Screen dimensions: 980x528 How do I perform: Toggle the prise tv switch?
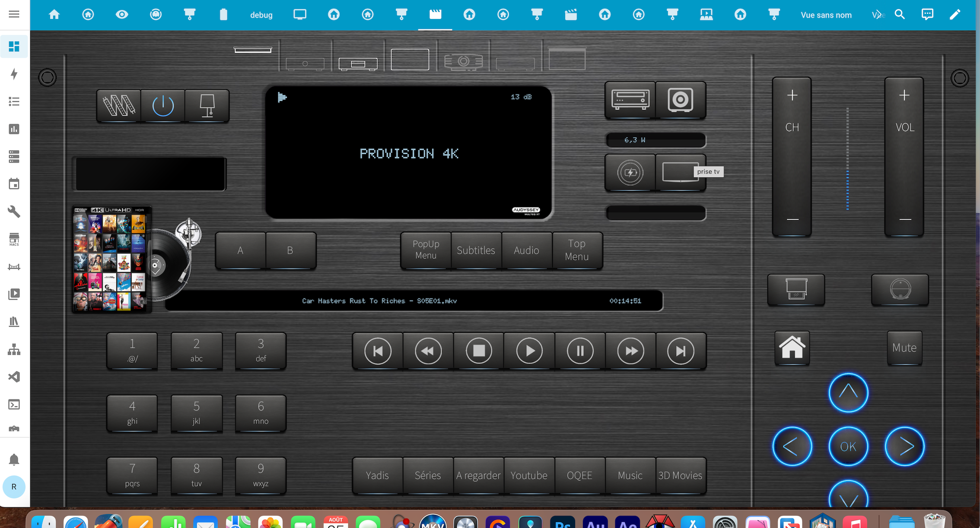pos(681,172)
